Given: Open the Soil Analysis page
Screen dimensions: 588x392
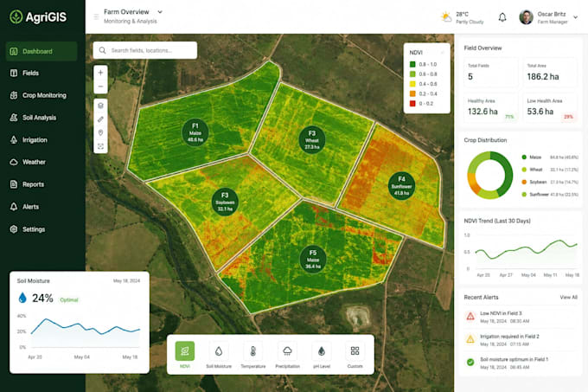Looking at the screenshot, I should pos(33,118).
